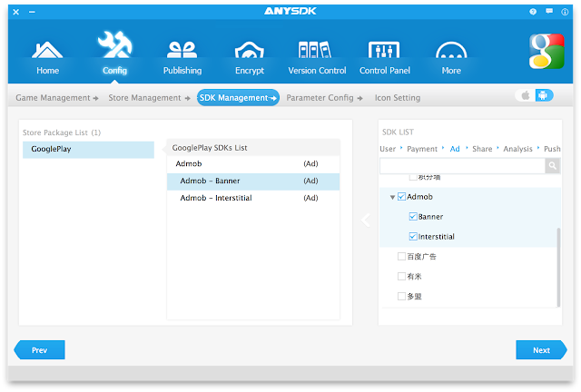Open the info about icon
The height and width of the screenshot is (392, 581).
(x=565, y=12)
